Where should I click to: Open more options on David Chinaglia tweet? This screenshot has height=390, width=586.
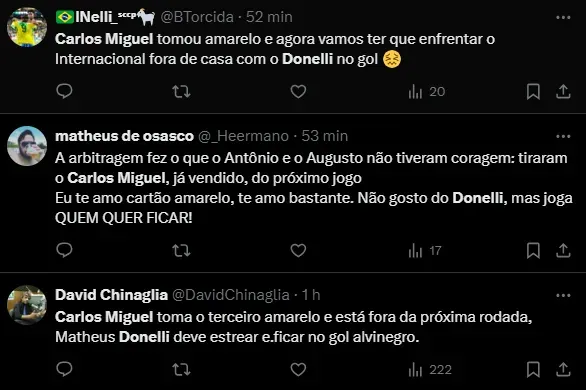click(563, 295)
